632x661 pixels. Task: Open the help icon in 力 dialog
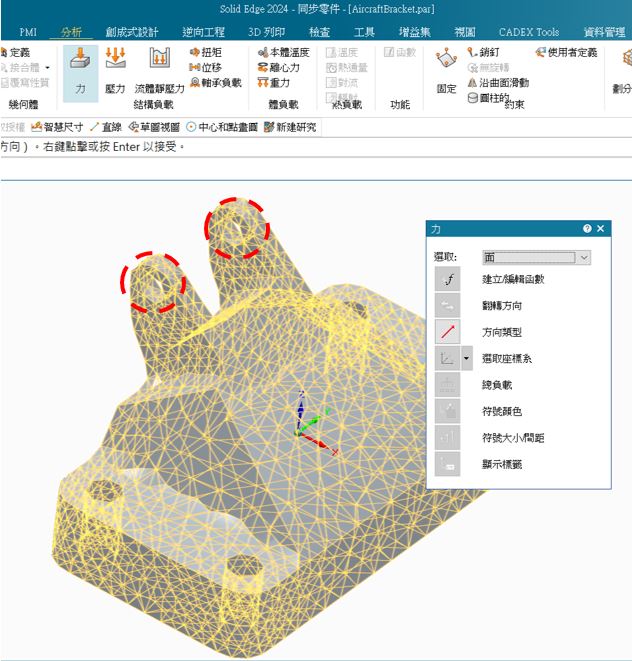(587, 228)
